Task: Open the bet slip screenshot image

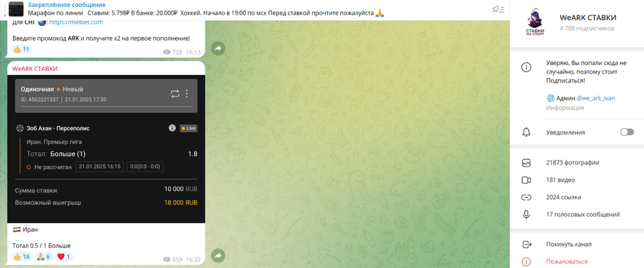Action: pyautogui.click(x=106, y=149)
